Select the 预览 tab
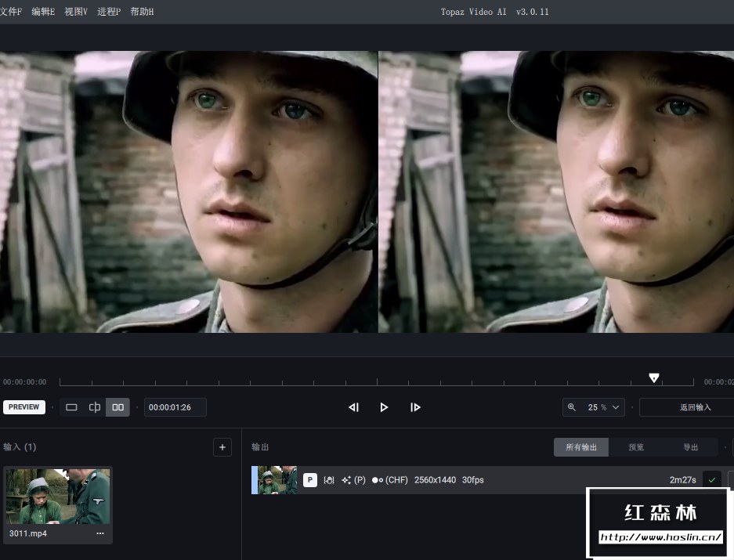The image size is (734, 560). pos(636,447)
